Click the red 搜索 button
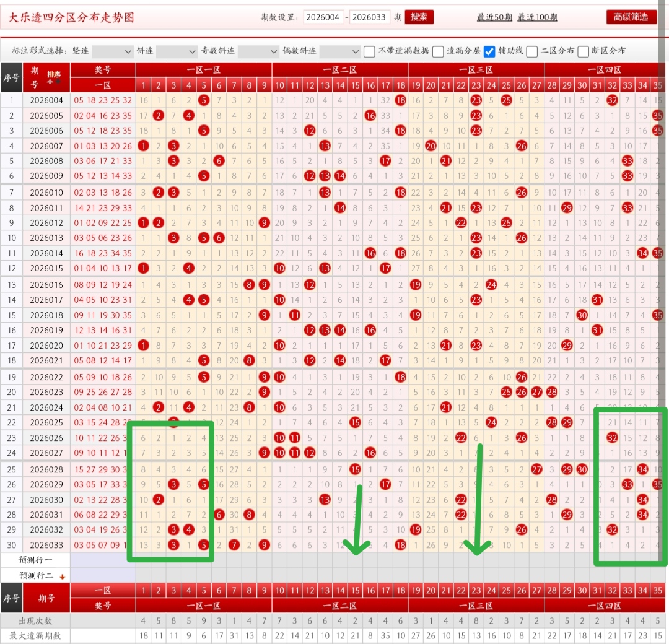Viewport: 669px width, 644px height. [419, 17]
